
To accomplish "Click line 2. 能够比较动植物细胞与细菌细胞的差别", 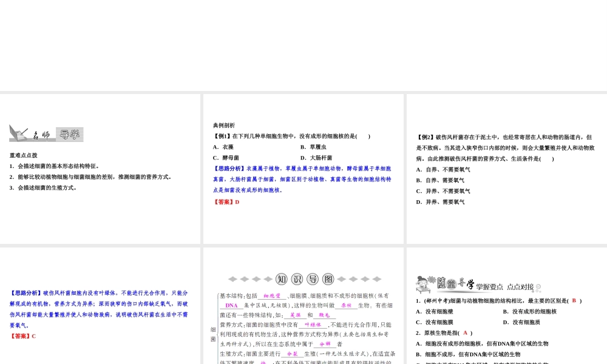I will [x=90, y=177].
